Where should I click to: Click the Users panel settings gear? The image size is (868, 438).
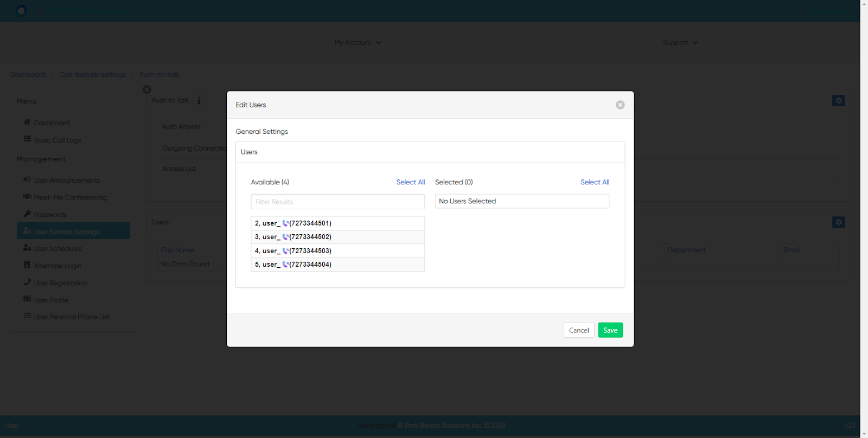[x=838, y=222]
